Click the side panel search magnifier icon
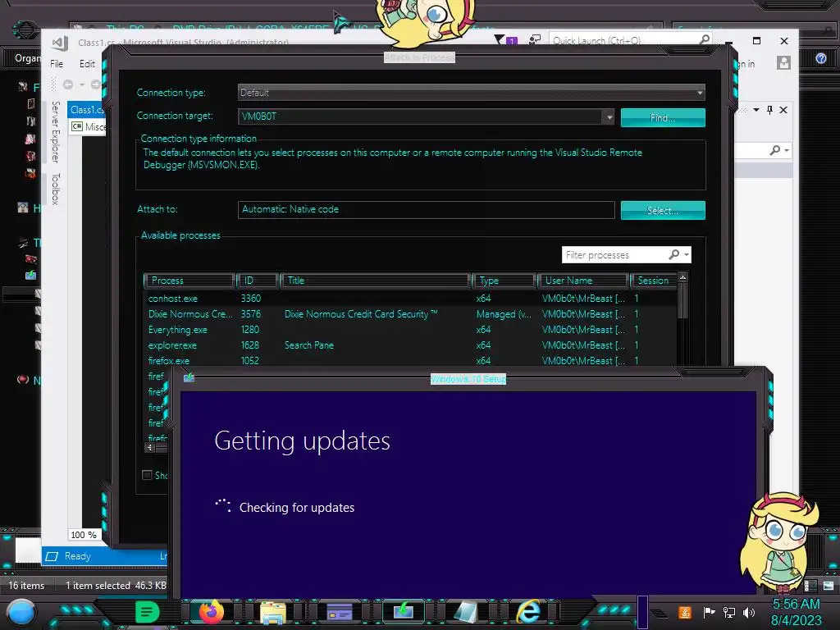840x630 pixels. [x=774, y=151]
